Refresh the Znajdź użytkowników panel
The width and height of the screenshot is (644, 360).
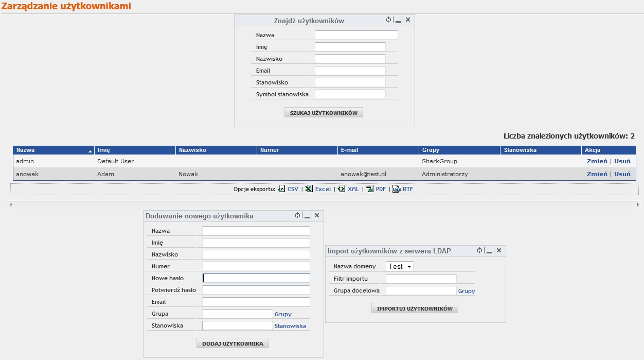(388, 20)
